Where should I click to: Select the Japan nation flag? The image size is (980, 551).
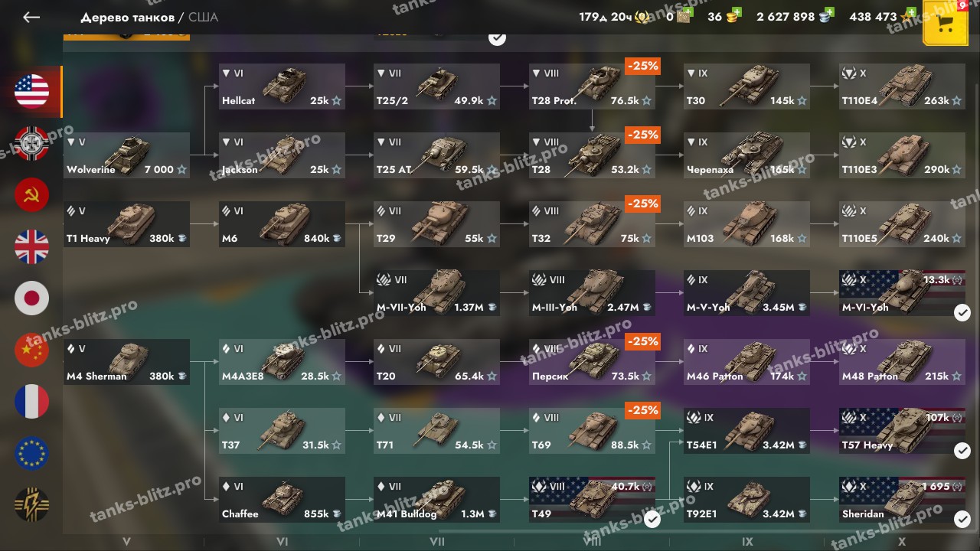32,298
